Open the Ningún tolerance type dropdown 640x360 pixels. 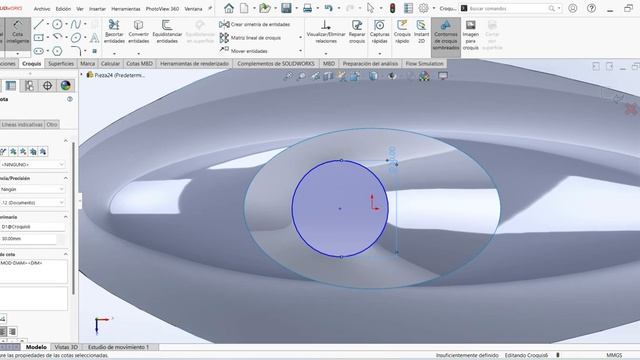click(x=33, y=189)
